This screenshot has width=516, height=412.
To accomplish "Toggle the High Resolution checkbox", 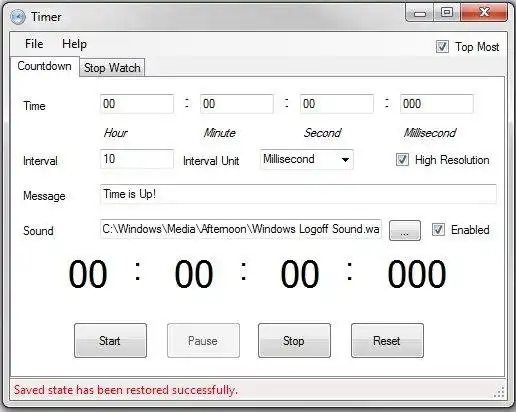I will coord(402,160).
